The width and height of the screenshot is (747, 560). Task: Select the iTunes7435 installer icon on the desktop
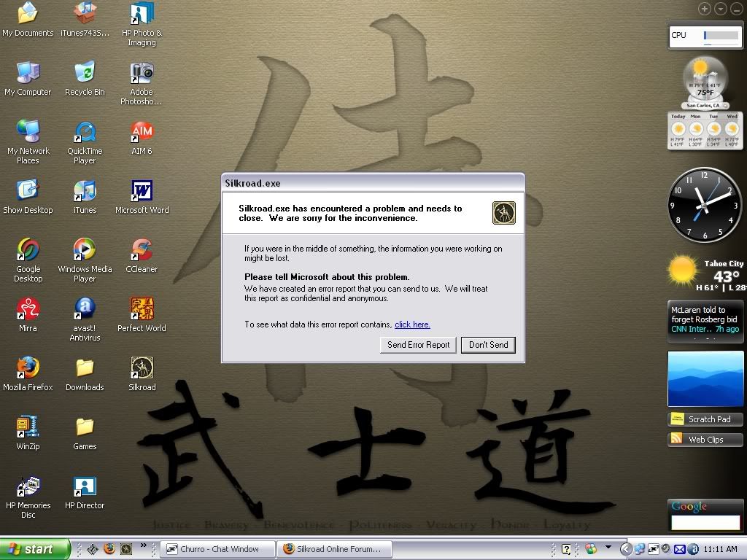pos(85,19)
